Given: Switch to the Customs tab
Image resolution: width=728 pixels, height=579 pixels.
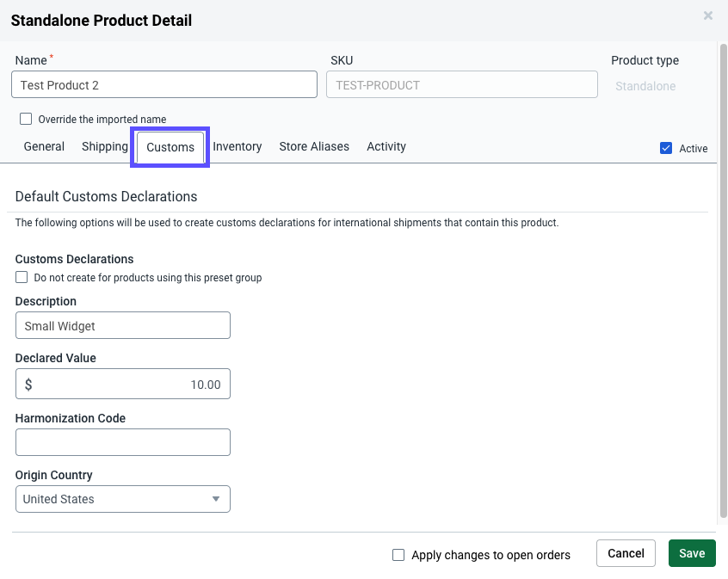Looking at the screenshot, I should click(170, 147).
